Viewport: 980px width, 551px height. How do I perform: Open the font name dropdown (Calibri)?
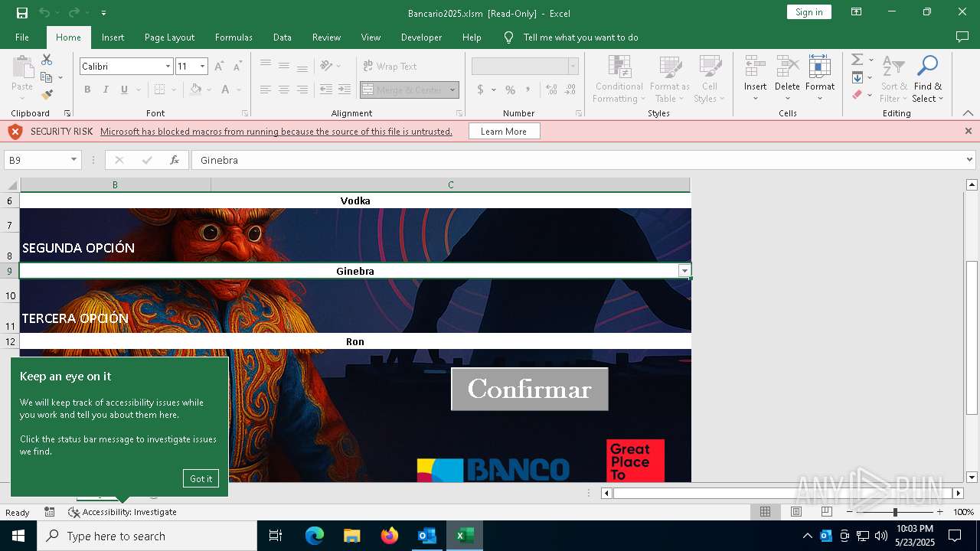[168, 67]
